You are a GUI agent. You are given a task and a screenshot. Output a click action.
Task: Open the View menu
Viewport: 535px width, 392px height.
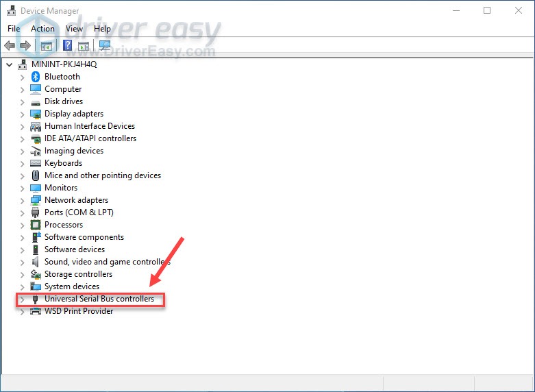coord(74,29)
